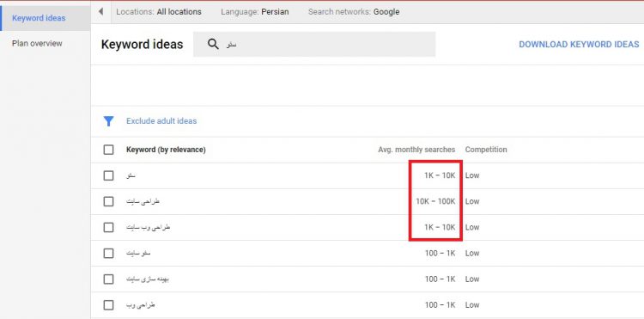Focus the keyword search input field
The height and width of the screenshot is (319, 644).
314,45
